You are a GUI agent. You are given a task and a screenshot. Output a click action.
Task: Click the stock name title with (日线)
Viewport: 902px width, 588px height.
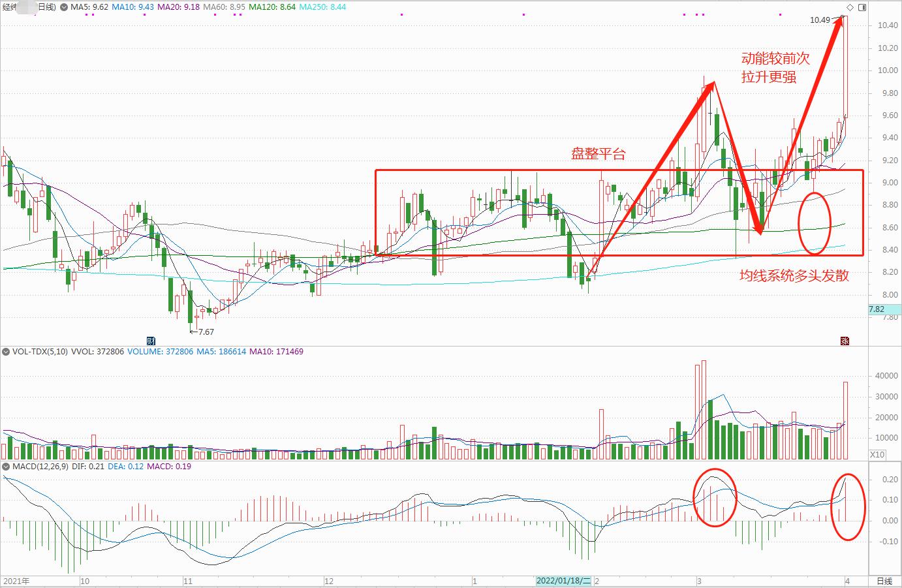(x=29, y=7)
